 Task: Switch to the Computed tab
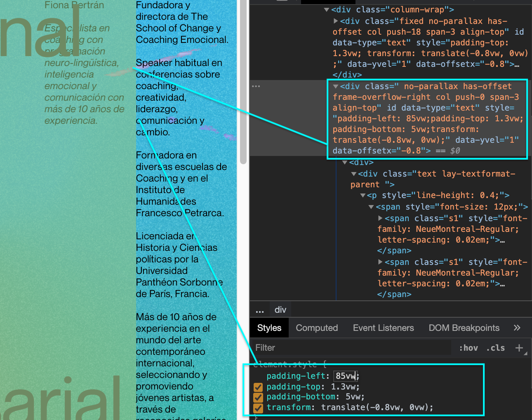coord(316,328)
